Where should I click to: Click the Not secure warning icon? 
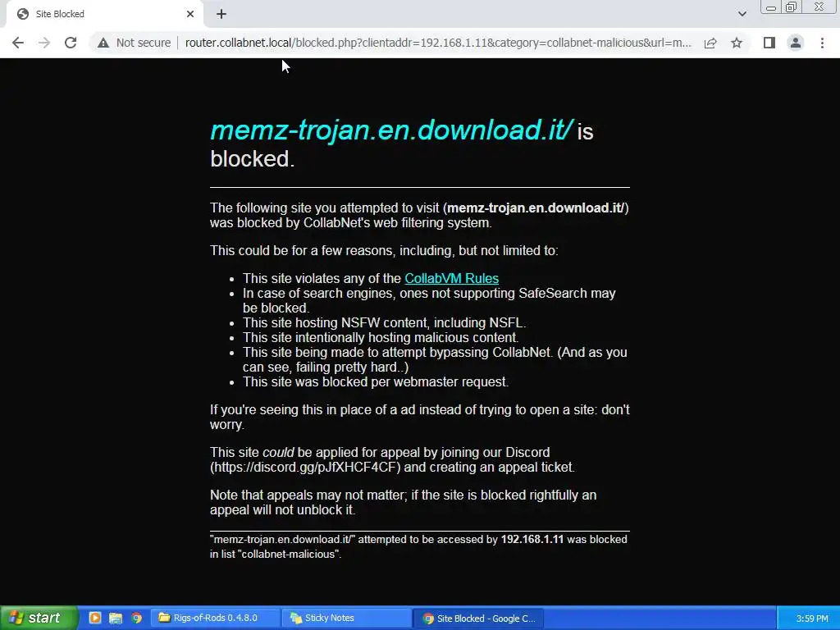[103, 43]
